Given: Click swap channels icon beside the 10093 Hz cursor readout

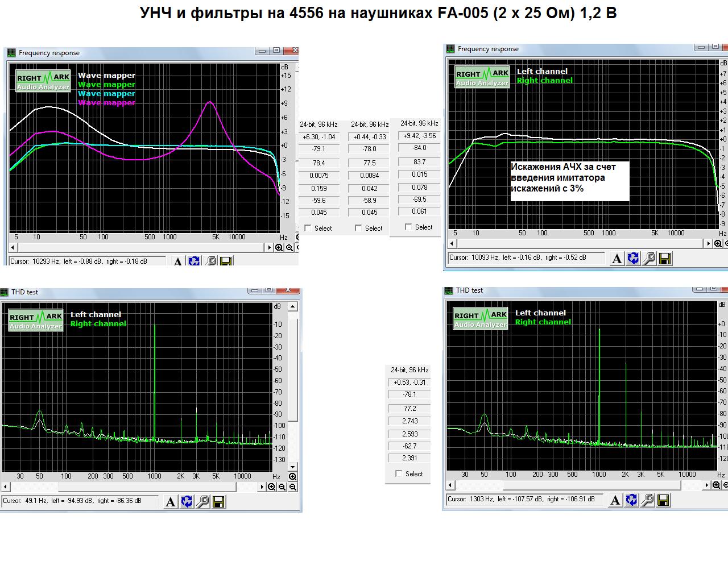Looking at the screenshot, I should (x=633, y=259).
